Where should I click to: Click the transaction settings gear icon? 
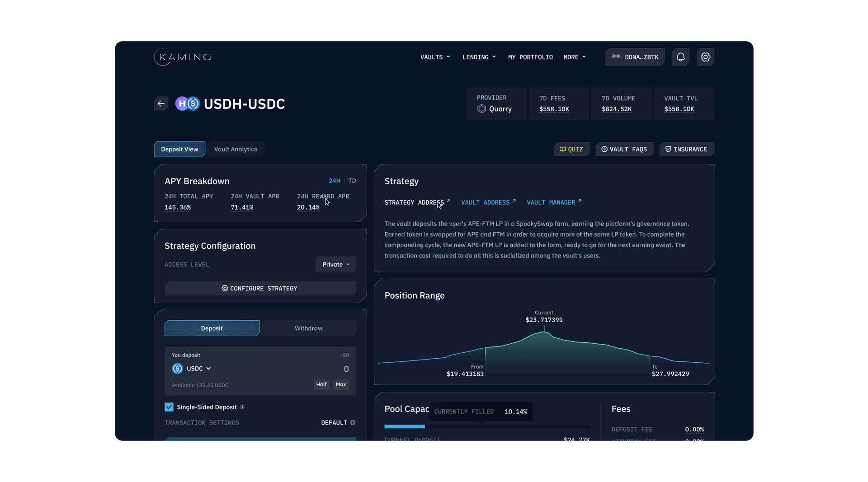pyautogui.click(x=353, y=423)
